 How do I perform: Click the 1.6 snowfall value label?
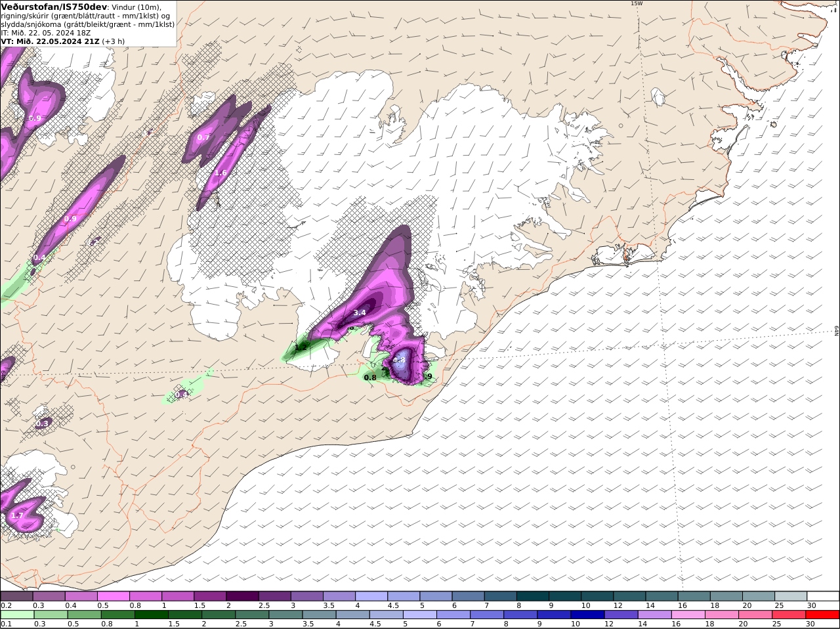pyautogui.click(x=220, y=173)
